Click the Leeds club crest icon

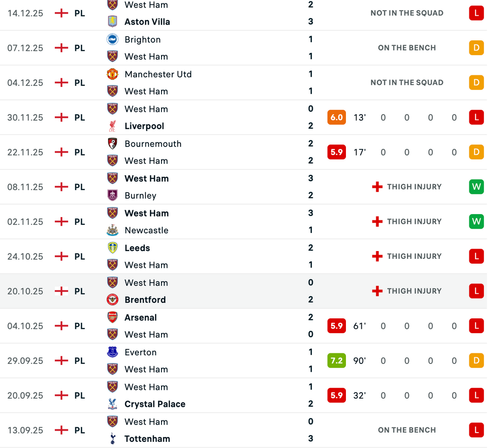(x=112, y=248)
